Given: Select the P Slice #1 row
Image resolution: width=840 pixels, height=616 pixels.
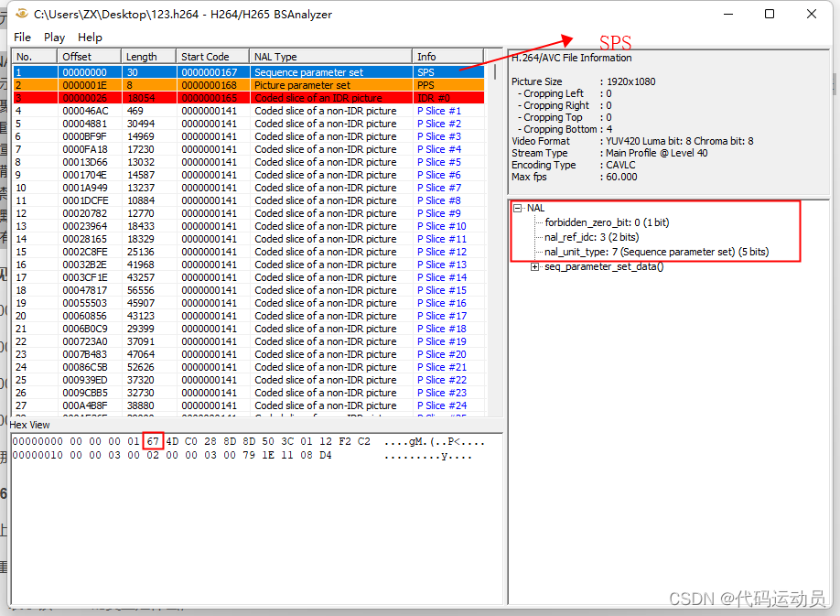Looking at the screenshot, I should pyautogui.click(x=275, y=110).
